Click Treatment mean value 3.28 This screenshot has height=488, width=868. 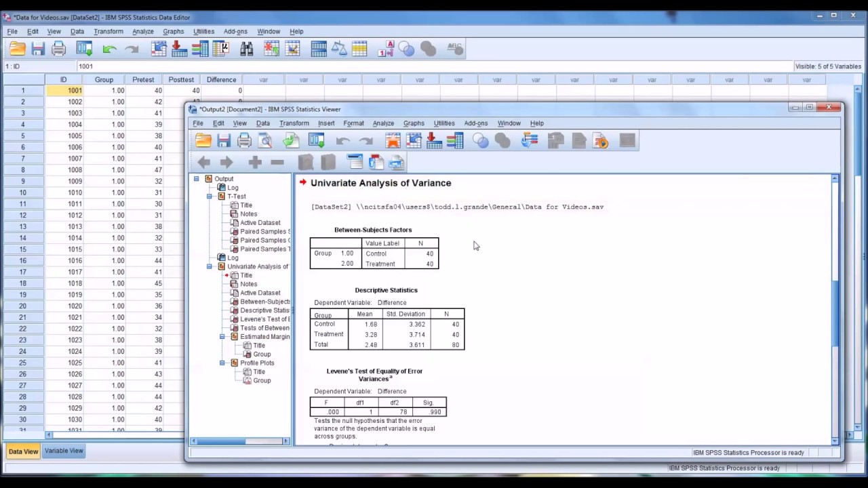click(370, 335)
